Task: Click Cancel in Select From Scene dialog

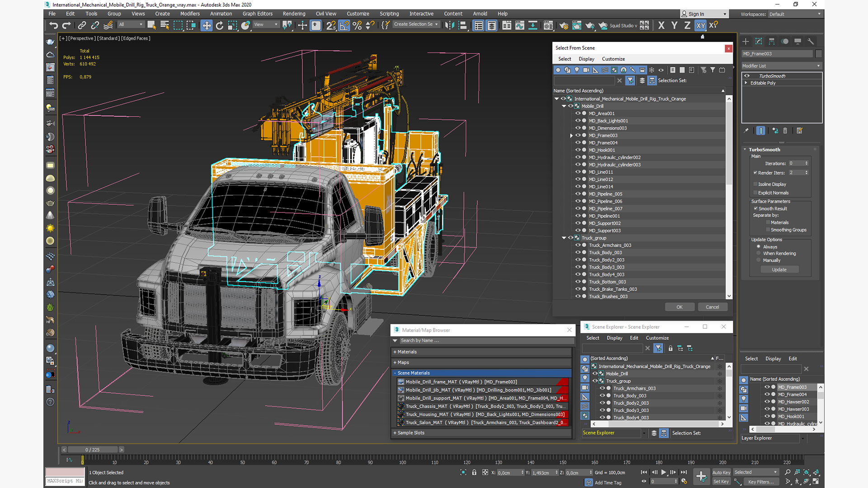Action: click(x=712, y=307)
